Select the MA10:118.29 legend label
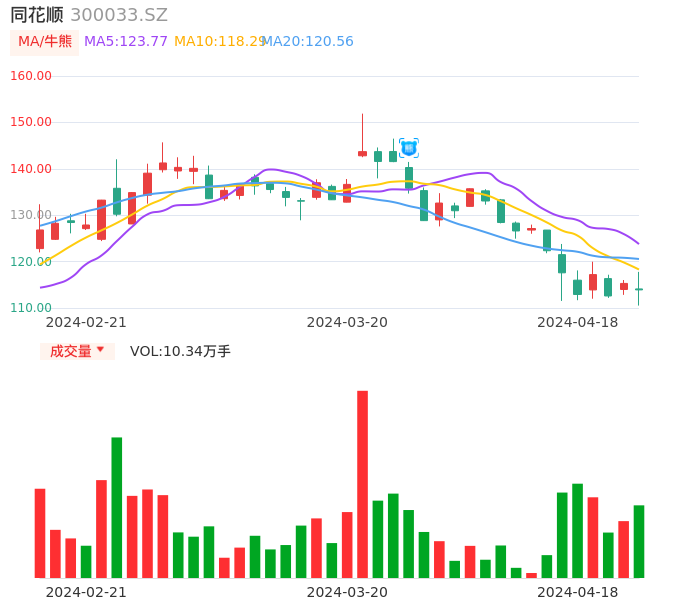This screenshot has height=606, width=686. [220, 42]
